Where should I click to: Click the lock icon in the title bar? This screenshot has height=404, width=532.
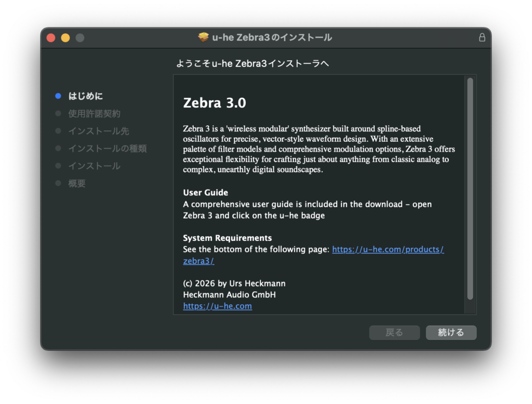[x=482, y=37]
